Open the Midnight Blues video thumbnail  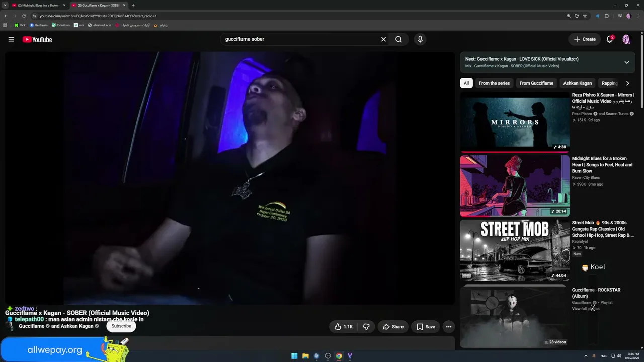point(515,186)
